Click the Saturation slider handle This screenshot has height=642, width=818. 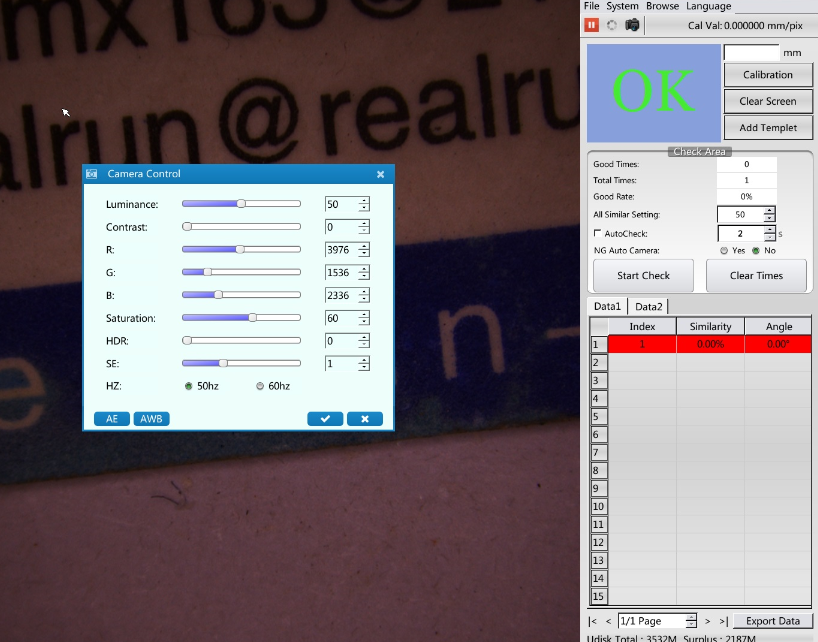252,318
